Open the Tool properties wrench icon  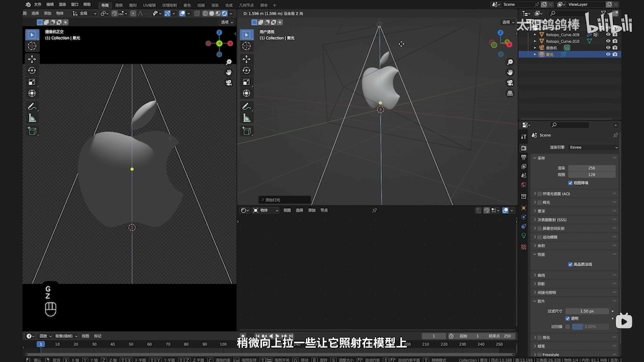[x=524, y=137]
